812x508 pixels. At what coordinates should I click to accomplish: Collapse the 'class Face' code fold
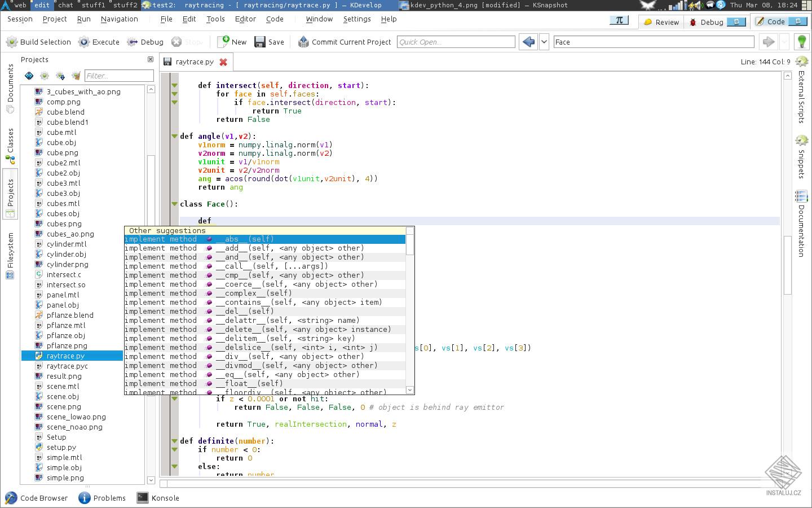175,204
